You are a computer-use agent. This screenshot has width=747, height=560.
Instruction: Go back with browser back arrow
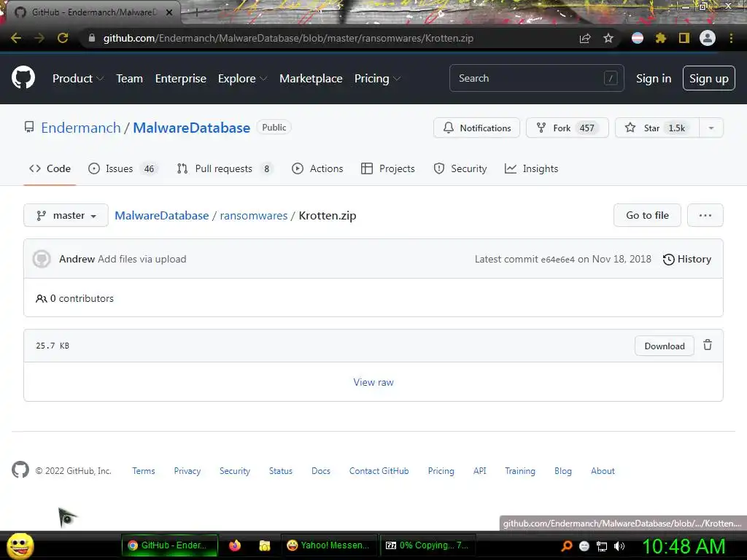tap(16, 38)
